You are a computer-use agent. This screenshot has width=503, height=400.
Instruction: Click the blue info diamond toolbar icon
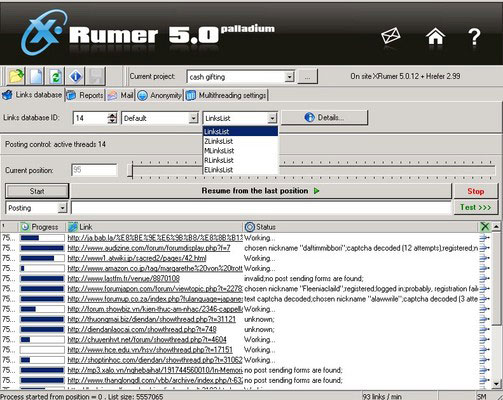point(75,76)
